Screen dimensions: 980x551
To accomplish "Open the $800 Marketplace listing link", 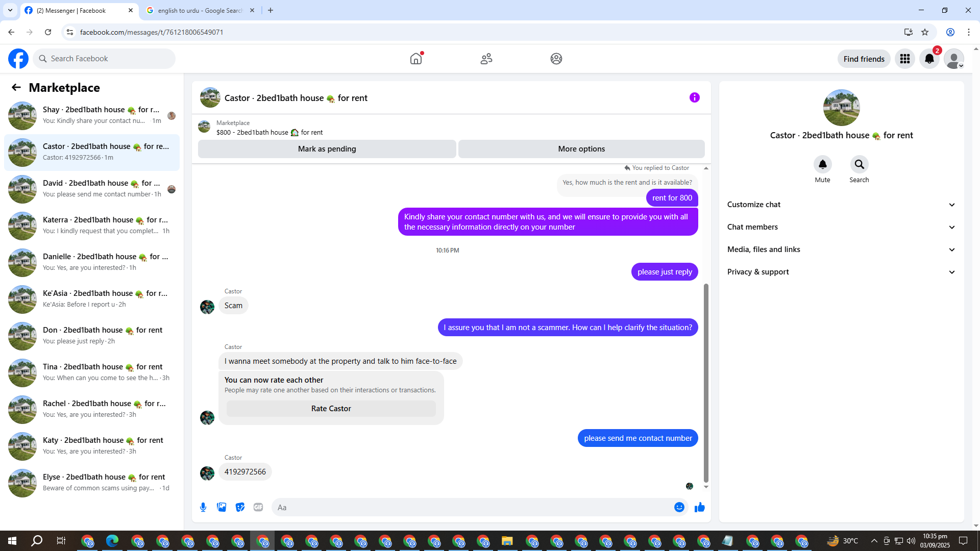I will [x=269, y=132].
